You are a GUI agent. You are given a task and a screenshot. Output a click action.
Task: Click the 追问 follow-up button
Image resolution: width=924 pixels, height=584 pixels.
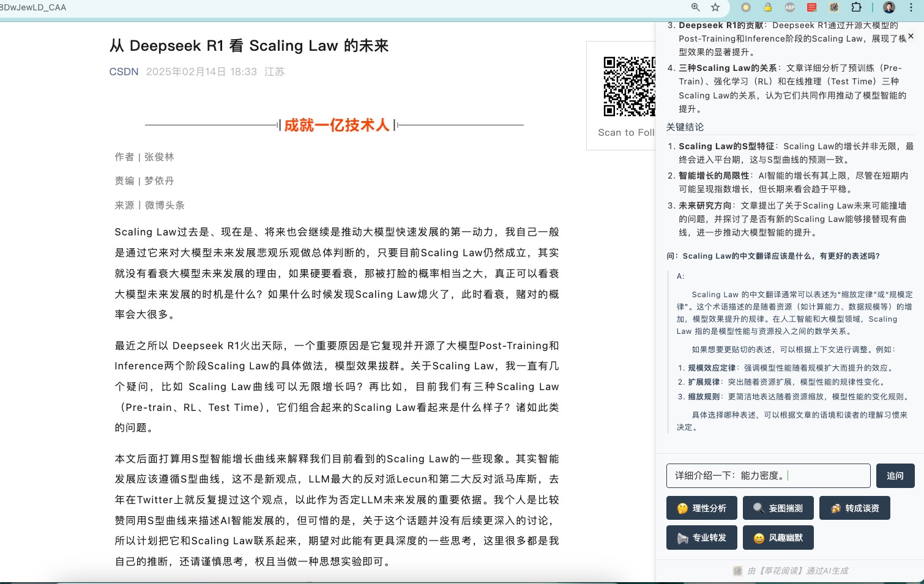[895, 476]
